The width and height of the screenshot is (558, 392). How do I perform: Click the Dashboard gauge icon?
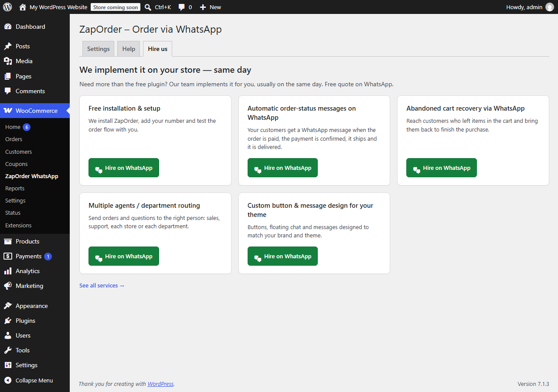pos(8,27)
